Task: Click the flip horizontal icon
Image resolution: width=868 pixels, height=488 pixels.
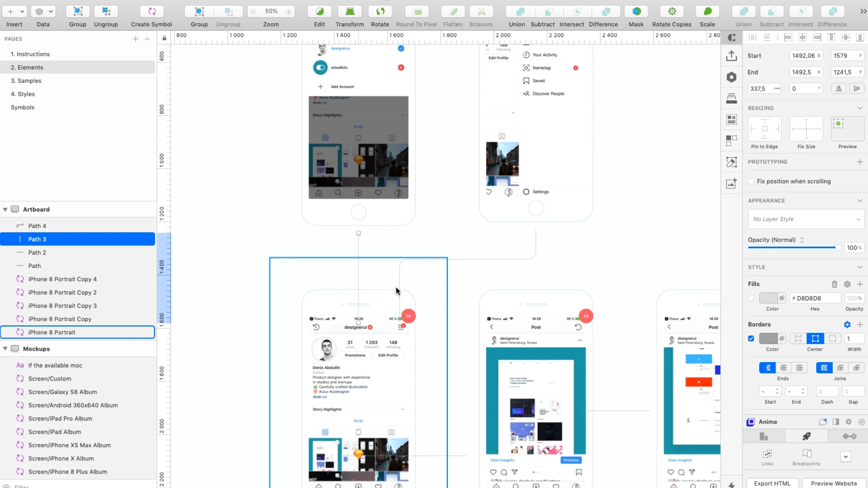Action: pyautogui.click(x=839, y=88)
